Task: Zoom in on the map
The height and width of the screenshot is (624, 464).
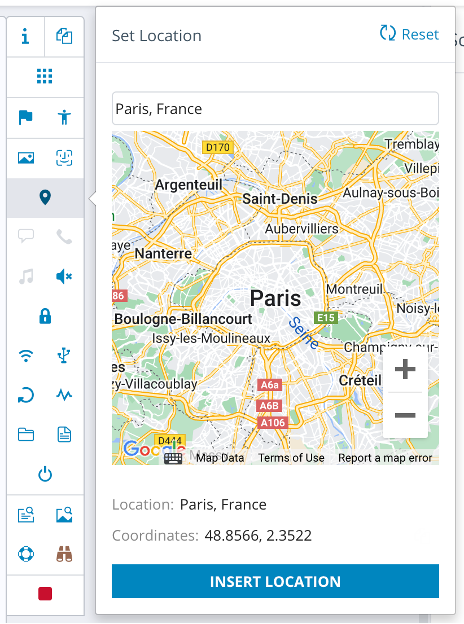Action: [405, 369]
